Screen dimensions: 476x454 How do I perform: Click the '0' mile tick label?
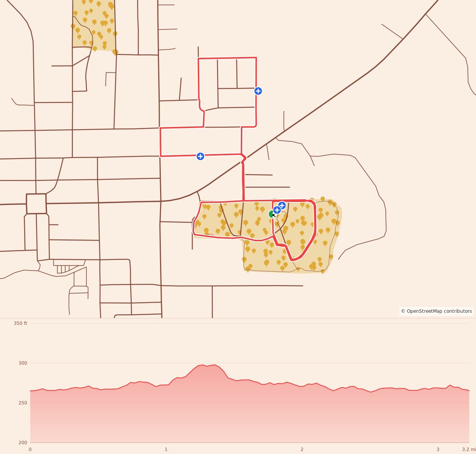pos(30,449)
